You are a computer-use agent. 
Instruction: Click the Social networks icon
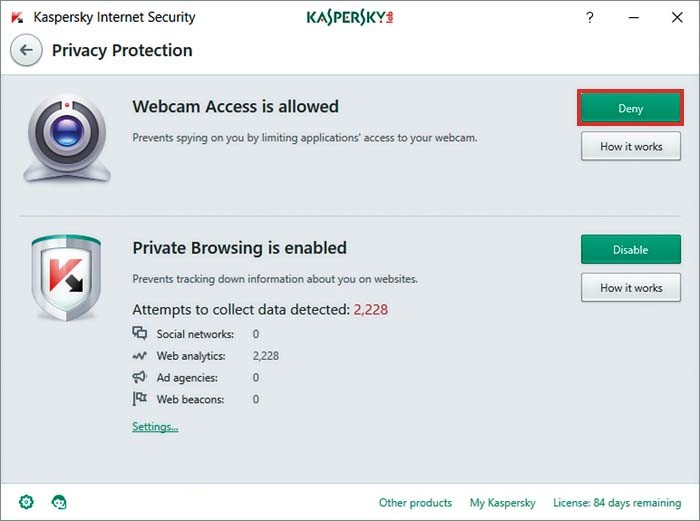point(139,334)
